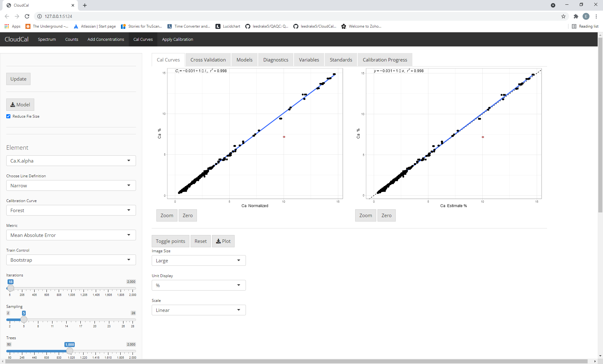The height and width of the screenshot is (364, 603).
Task: Open the Apps grid in bookmarks bar
Action: [13, 26]
